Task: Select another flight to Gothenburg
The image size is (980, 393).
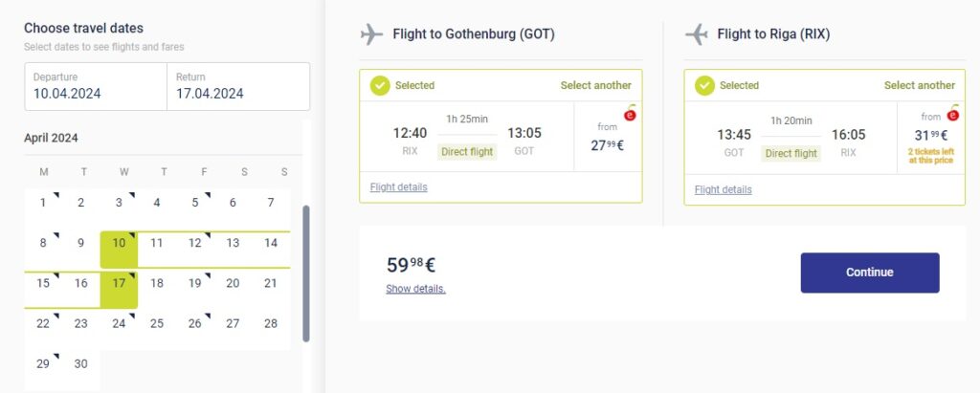Action: (595, 85)
